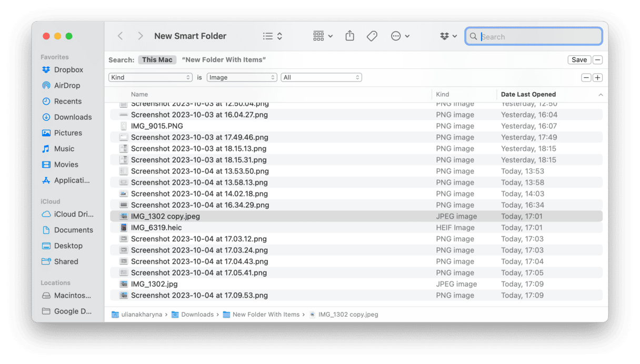
Task: Open the All format dropdown
Action: (x=321, y=77)
